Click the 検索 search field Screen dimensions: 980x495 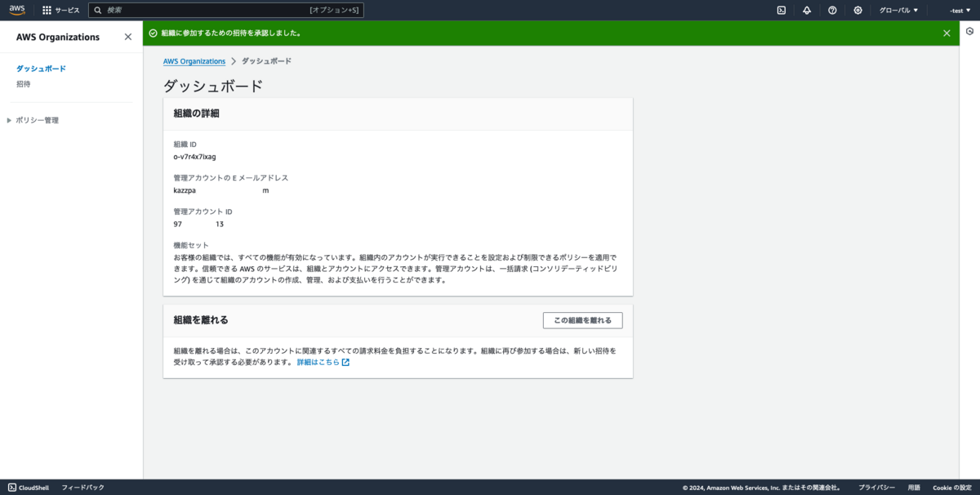[x=225, y=10]
